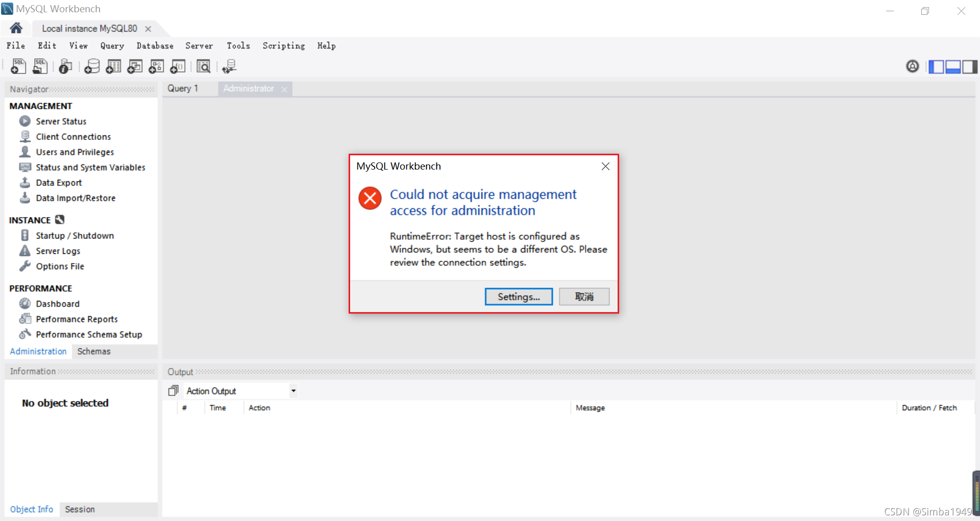Click Settings... button in error dialog
The height and width of the screenshot is (521, 980).
(x=519, y=297)
